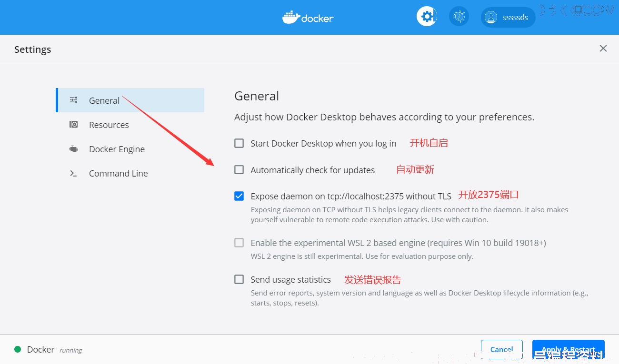Image resolution: width=619 pixels, height=364 pixels.
Task: Click the green Docker running status dot
Action: tap(18, 349)
